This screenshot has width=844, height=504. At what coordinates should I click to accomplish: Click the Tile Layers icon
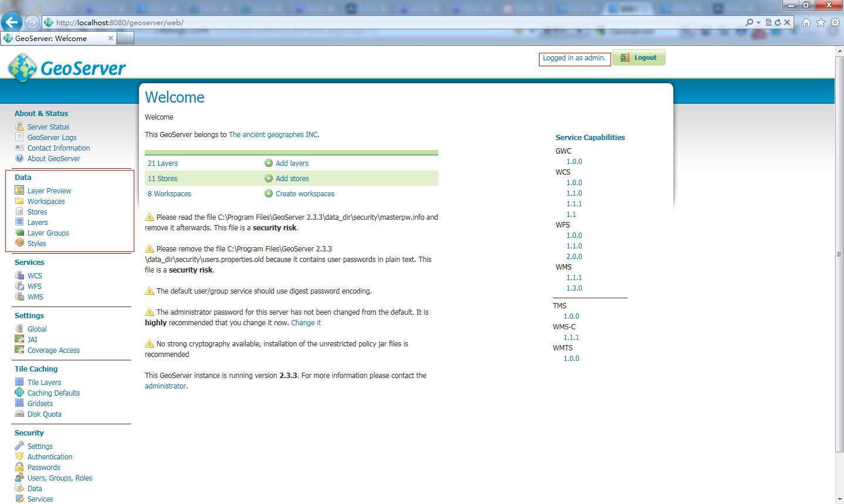[x=19, y=382]
